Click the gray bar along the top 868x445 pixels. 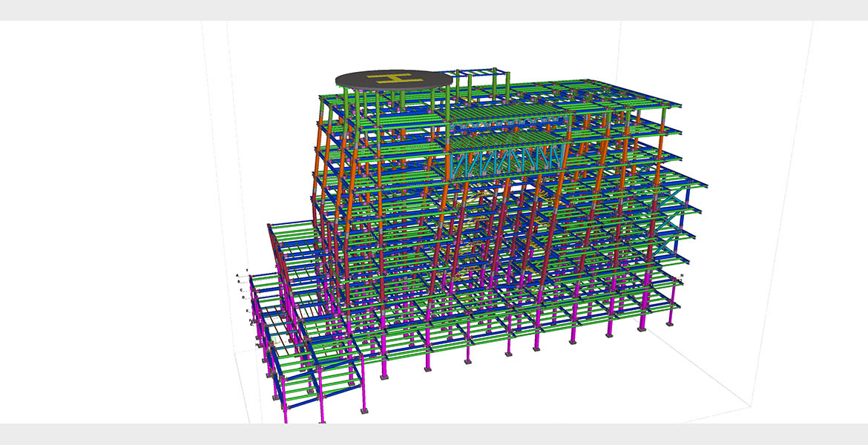(434, 10)
